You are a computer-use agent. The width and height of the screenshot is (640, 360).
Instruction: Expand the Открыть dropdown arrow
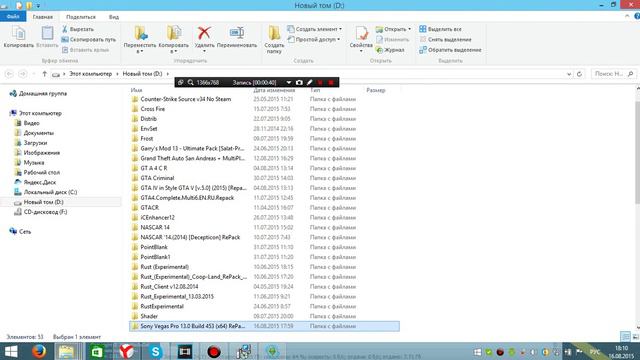coord(409,29)
